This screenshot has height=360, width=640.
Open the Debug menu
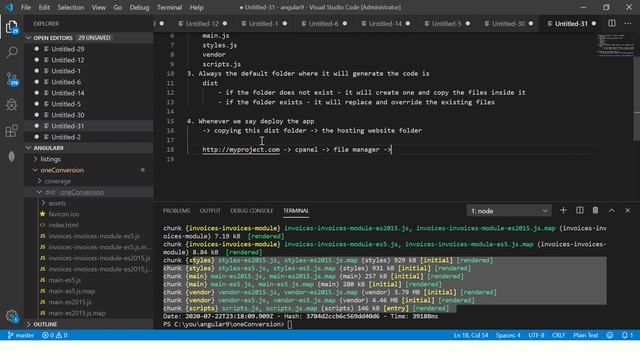tap(139, 7)
